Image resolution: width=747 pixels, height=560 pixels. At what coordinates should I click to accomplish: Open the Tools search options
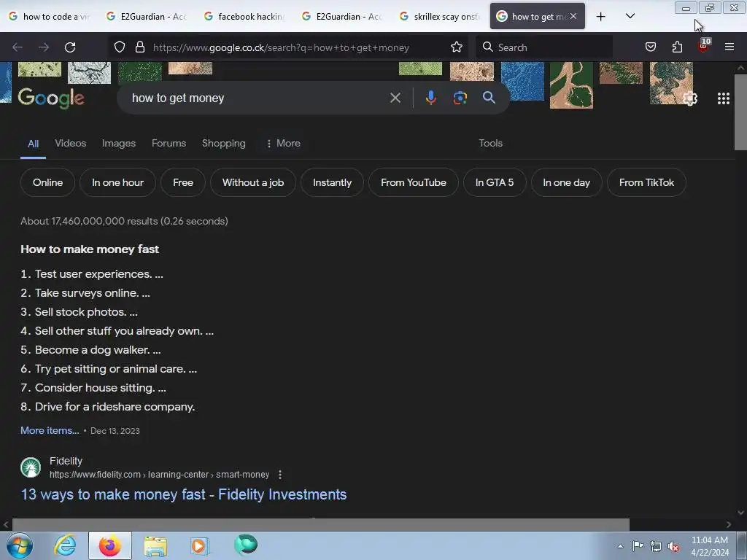(490, 144)
